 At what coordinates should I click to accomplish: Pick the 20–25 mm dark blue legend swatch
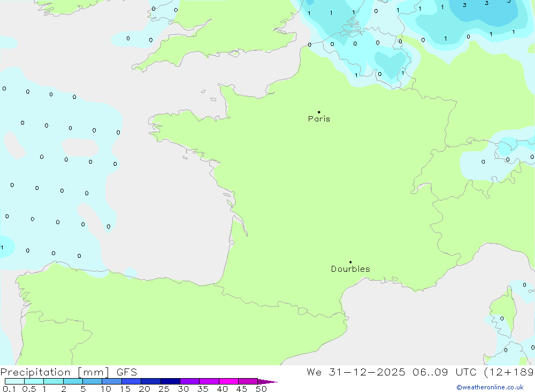coord(151,381)
